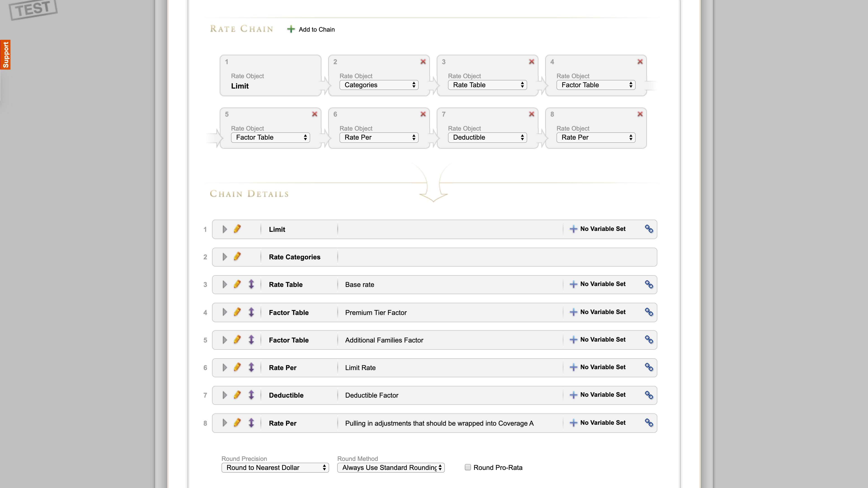Open Round Method dropdown

coord(391,467)
